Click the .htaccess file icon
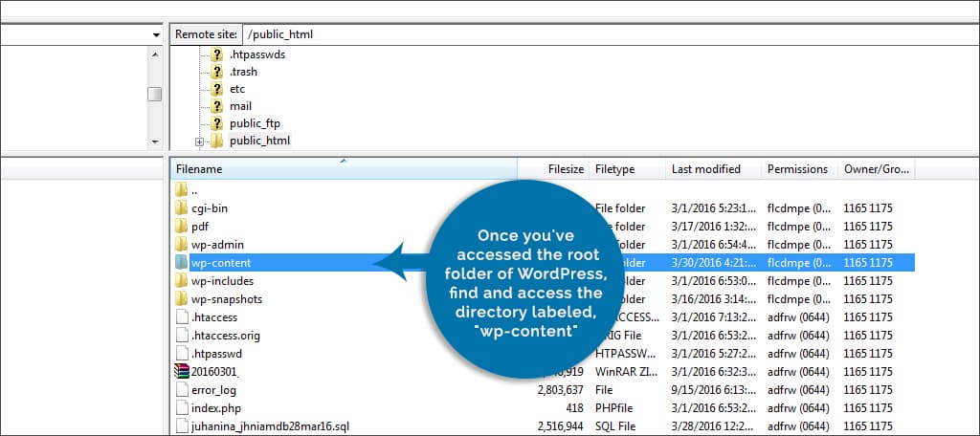The width and height of the screenshot is (980, 436). [182, 317]
